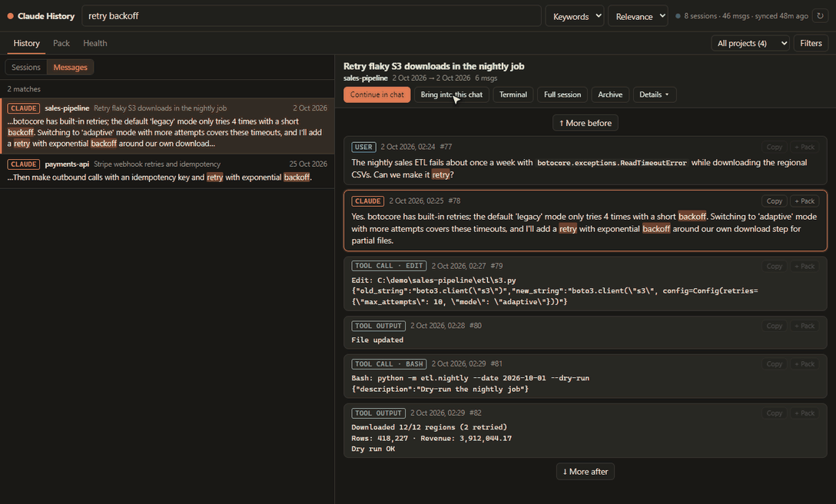Copy the USER message #77
The width and height of the screenshot is (836, 504).
(x=775, y=147)
